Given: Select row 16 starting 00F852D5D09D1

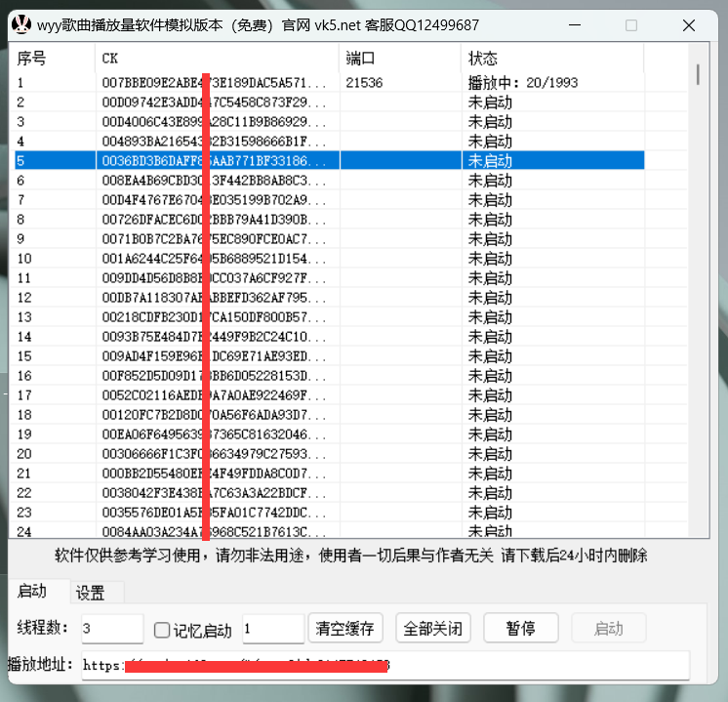Looking at the screenshot, I should click(329, 375).
